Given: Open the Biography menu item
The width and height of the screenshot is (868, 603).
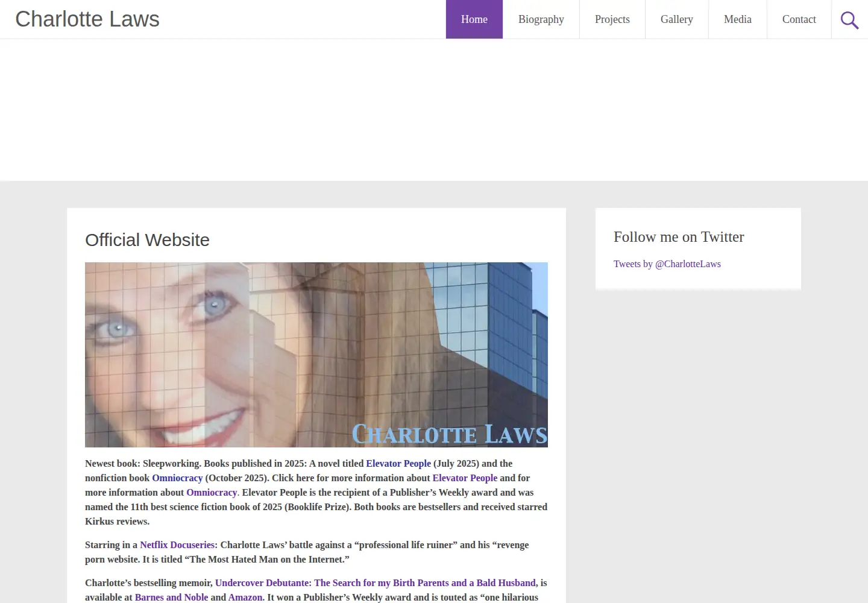Looking at the screenshot, I should 541,19.
